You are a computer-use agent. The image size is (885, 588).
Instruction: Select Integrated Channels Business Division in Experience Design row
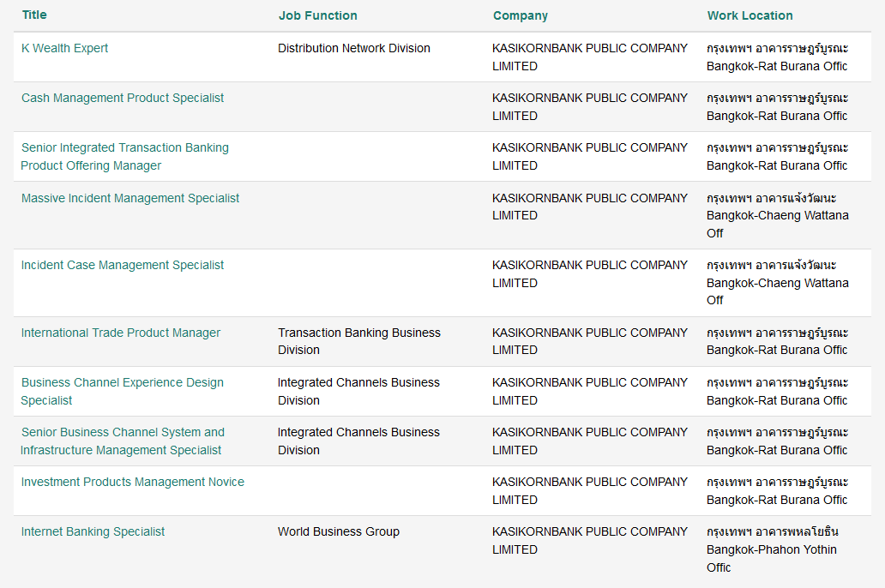[x=358, y=392]
